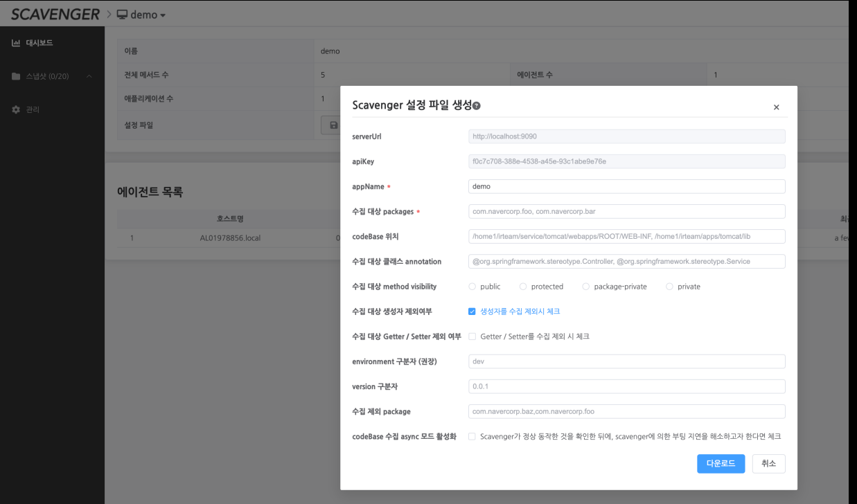The width and height of the screenshot is (857, 504).
Task: Focus the 수집 대상 클래스 annotation input
Action: (x=627, y=261)
